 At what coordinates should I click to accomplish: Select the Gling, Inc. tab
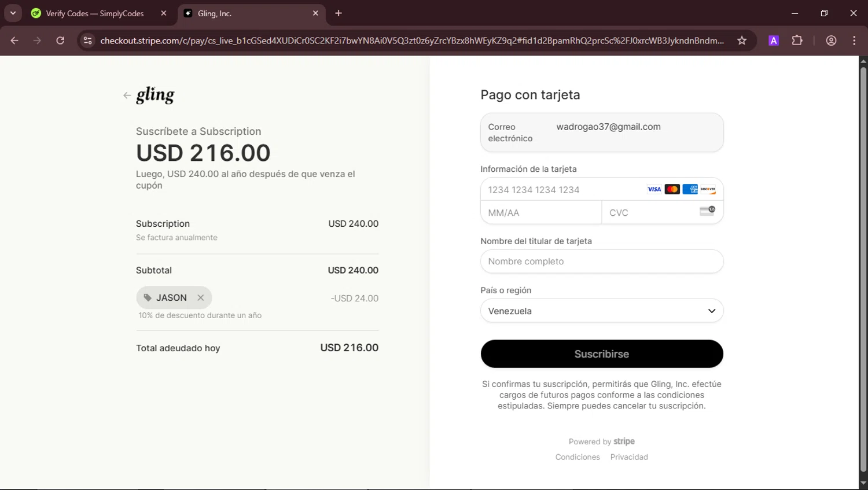tap(250, 13)
